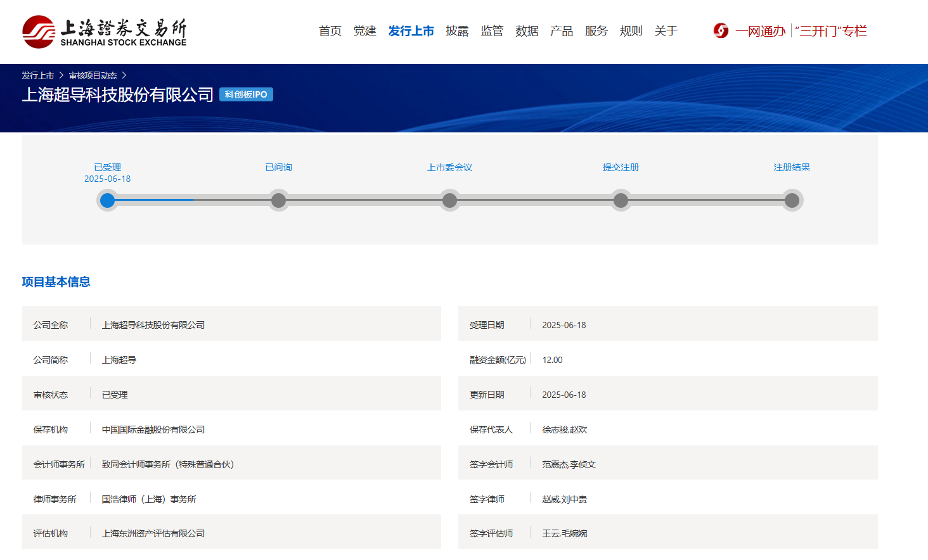Click the 保荐代表人 field label
This screenshot has width=928, height=560.
pos(491,430)
